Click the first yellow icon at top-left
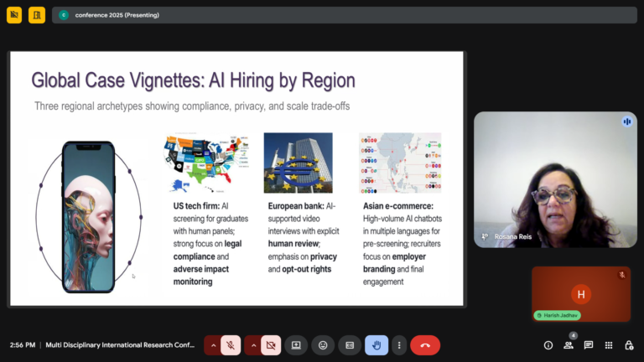Image resolution: width=644 pixels, height=362 pixels. click(x=14, y=15)
